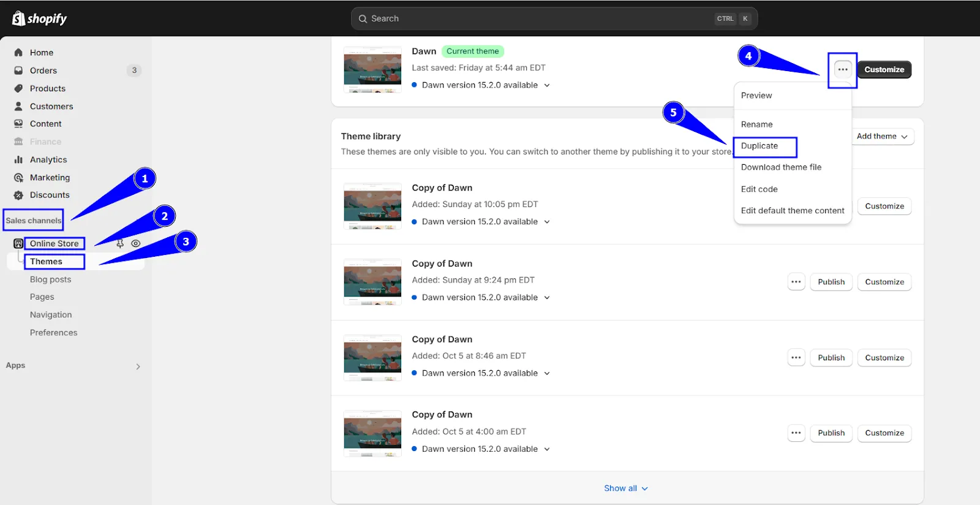This screenshot has width=980, height=505.
Task: Expand version notice for 9:24 pm copy
Action: [x=547, y=297]
